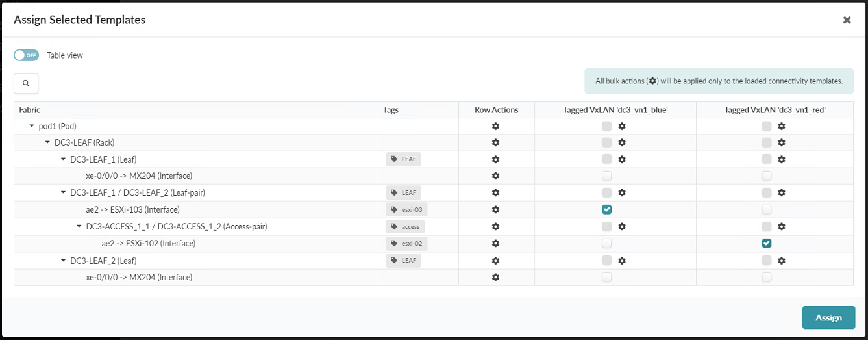
Task: Uncheck dc3_vn1_blue for ae2 -> ESXi-103
Action: [606, 209]
